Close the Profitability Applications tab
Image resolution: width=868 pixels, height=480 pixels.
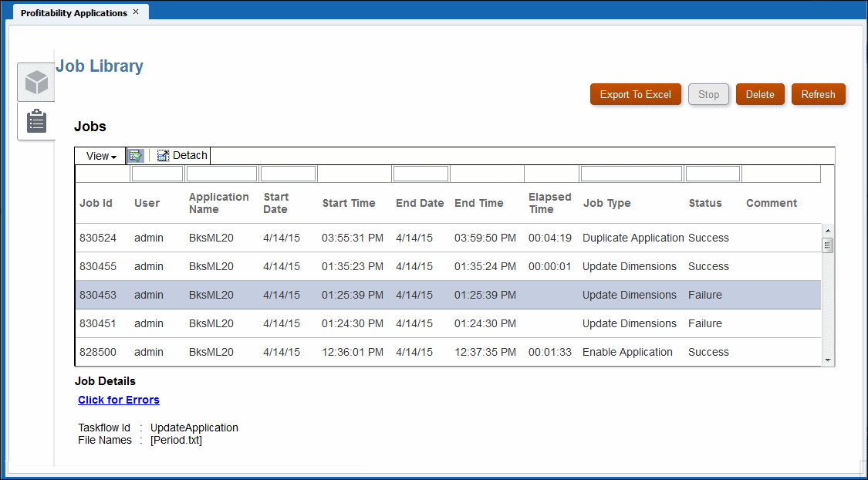click(137, 12)
